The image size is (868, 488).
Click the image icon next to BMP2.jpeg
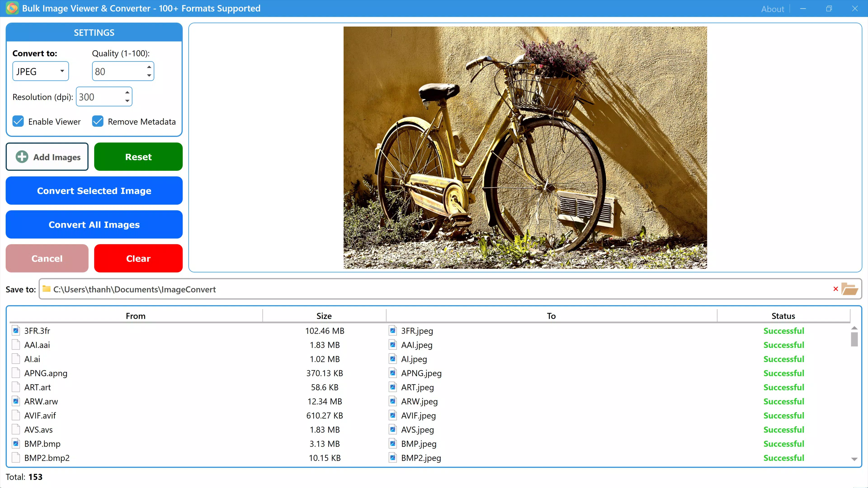[x=393, y=458]
